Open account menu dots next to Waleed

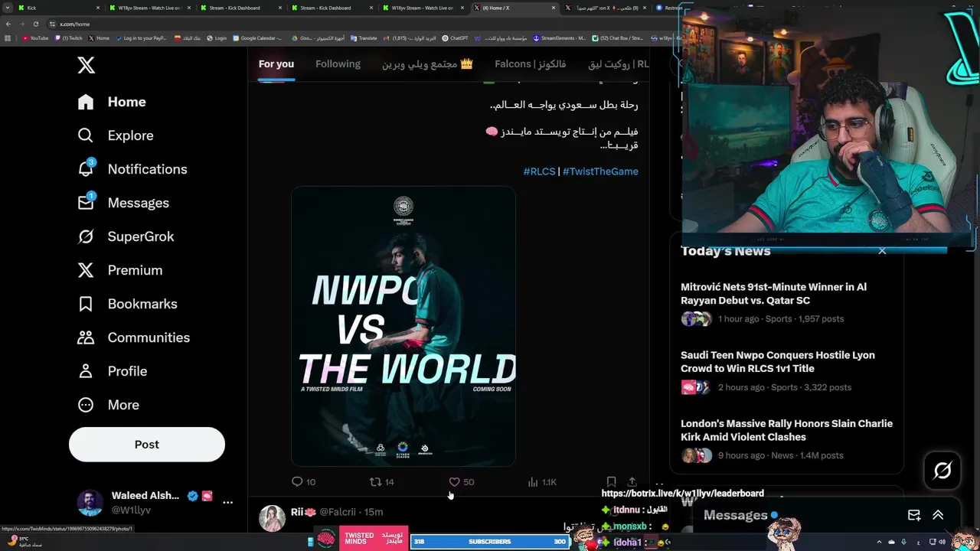pos(227,502)
